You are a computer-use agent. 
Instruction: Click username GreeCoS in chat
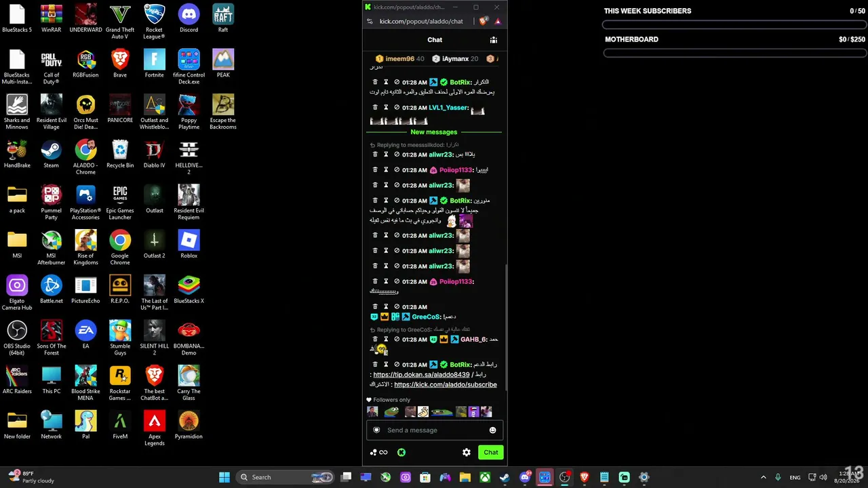[x=426, y=317]
